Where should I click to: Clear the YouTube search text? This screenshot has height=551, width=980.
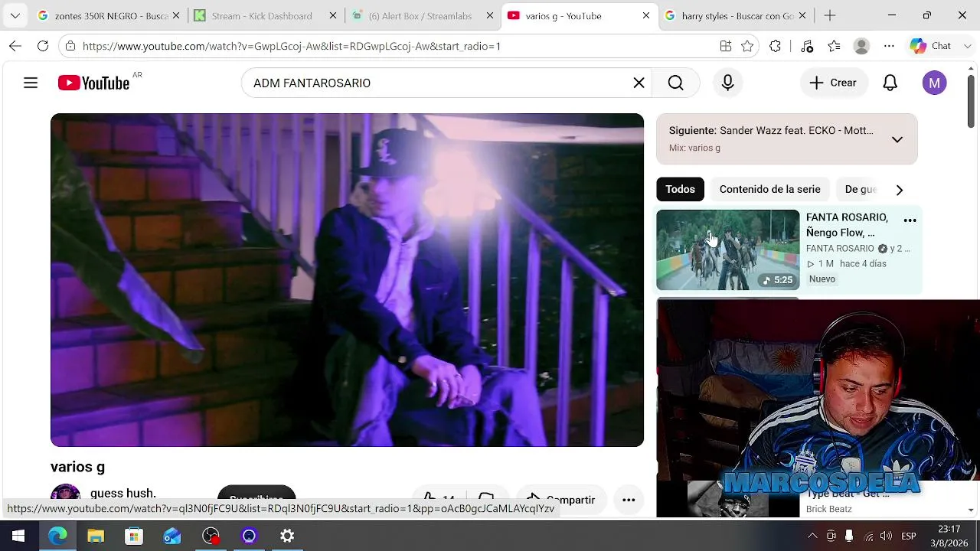coord(639,83)
